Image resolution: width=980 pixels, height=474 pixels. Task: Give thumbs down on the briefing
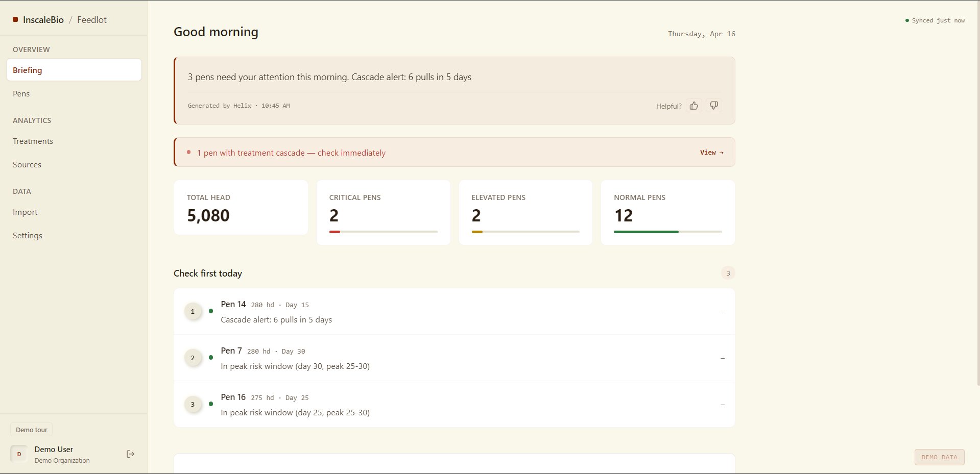713,106
